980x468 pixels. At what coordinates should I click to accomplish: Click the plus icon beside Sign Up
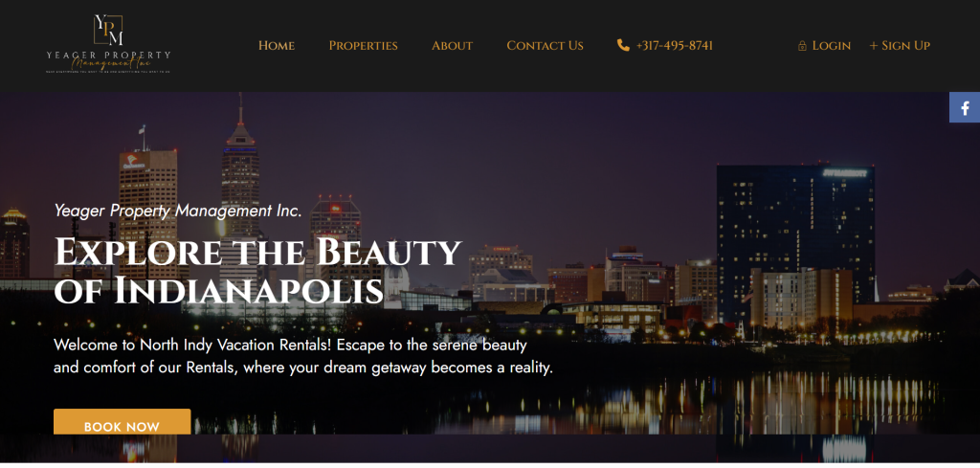click(874, 46)
